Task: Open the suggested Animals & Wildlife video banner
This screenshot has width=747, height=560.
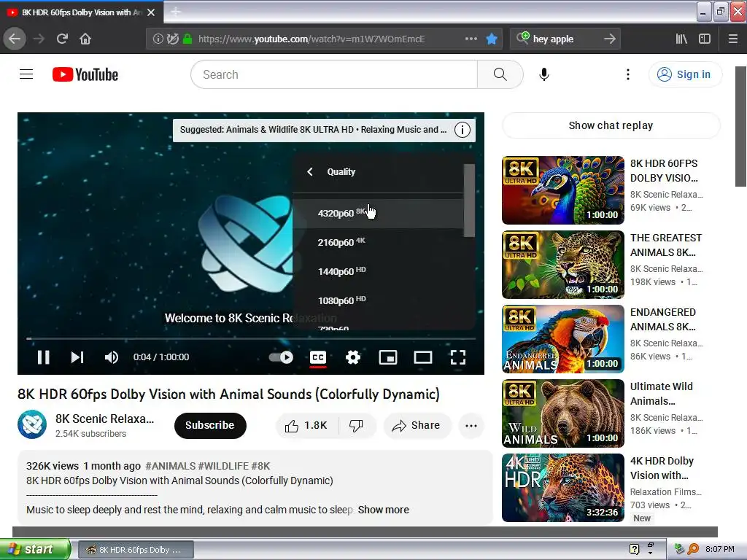Action: [x=313, y=130]
